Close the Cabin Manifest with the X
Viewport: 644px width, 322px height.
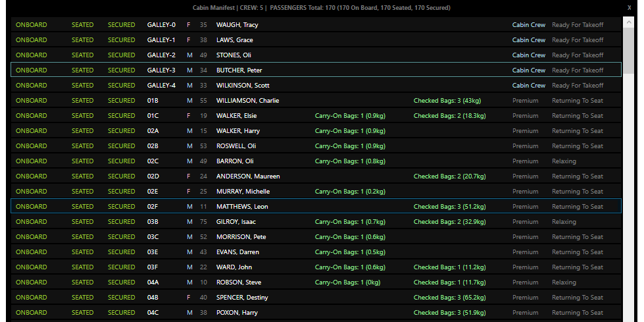click(629, 7)
